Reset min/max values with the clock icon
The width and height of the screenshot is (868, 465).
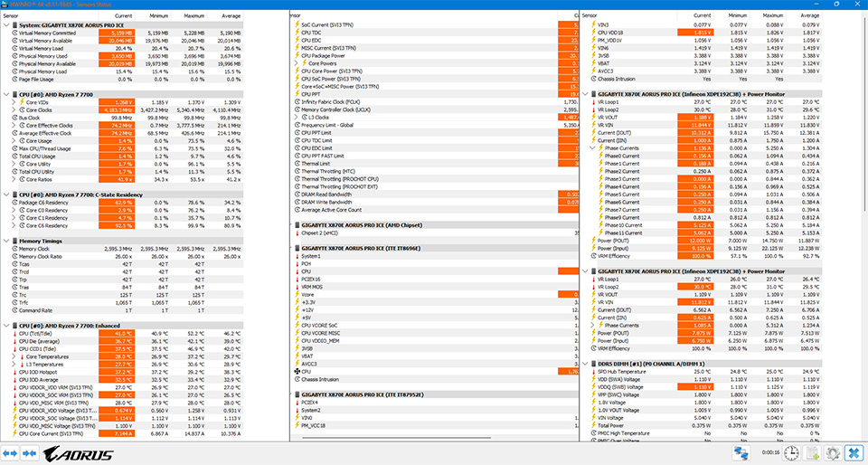coord(790,452)
